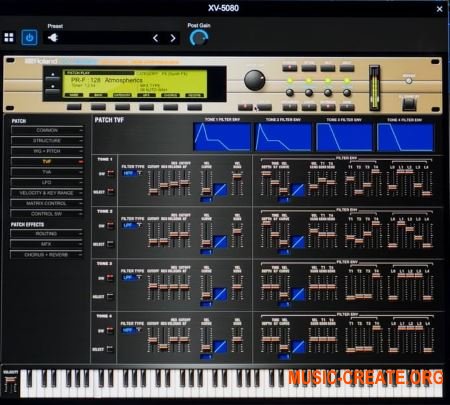
Task: Open the MATRIX CONTROL page
Action: (x=47, y=203)
